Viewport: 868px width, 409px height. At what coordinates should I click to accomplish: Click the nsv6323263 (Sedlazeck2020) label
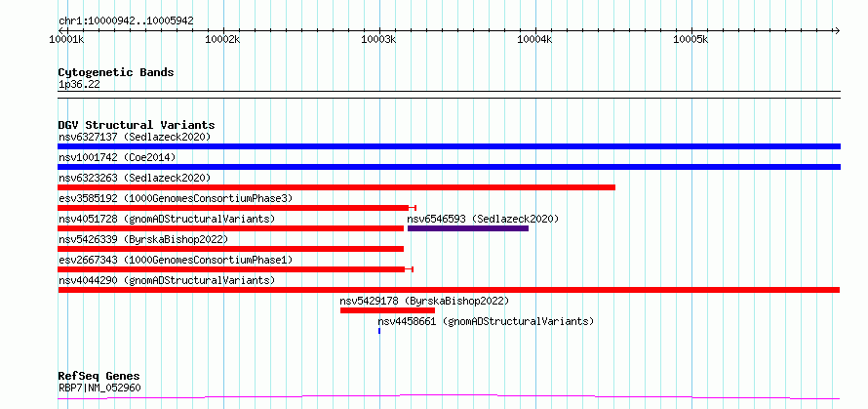[x=135, y=178]
